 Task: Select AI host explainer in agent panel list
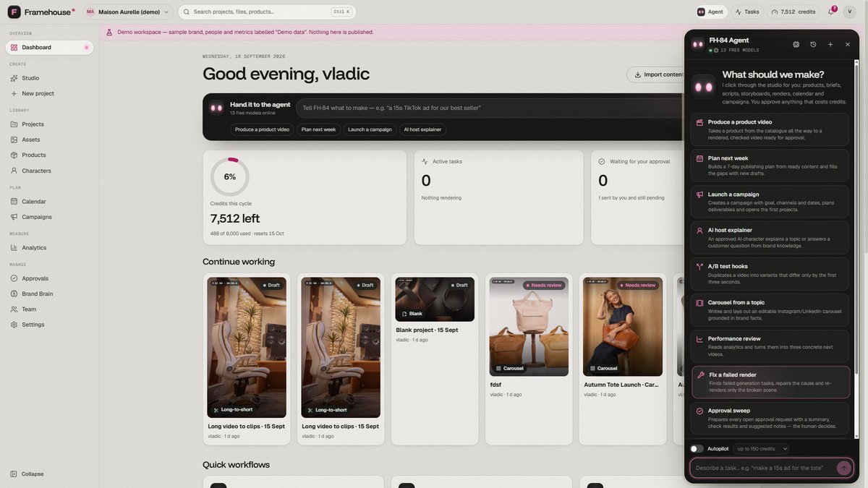770,238
